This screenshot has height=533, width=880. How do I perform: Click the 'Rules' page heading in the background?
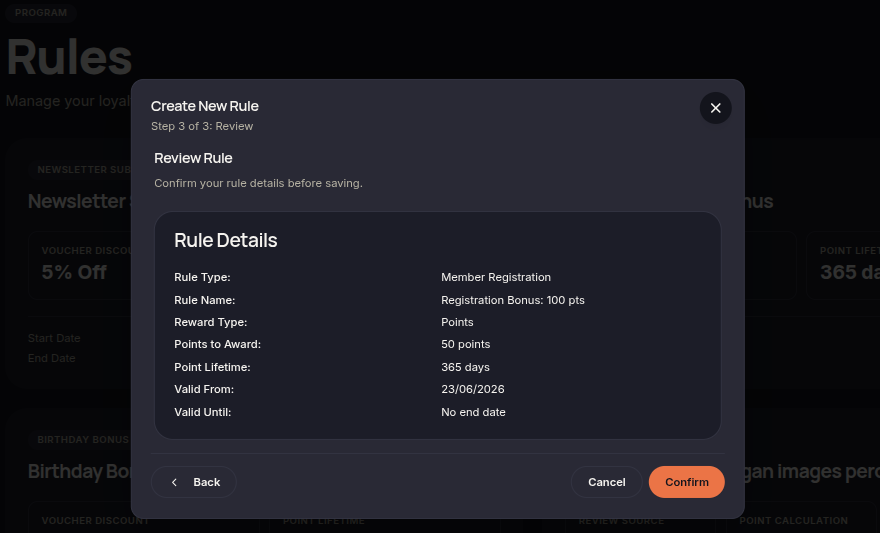69,57
